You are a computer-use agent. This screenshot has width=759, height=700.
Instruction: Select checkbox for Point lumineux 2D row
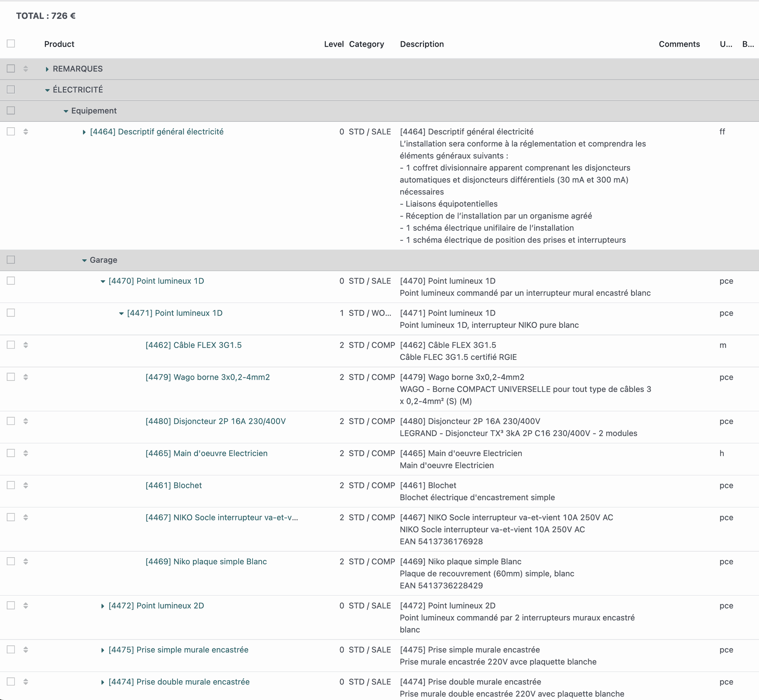pyautogui.click(x=11, y=605)
